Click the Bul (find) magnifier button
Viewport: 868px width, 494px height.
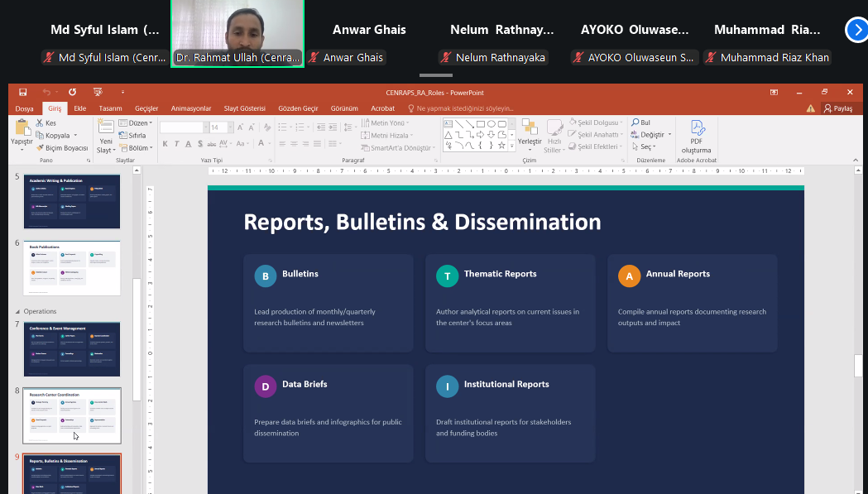pyautogui.click(x=641, y=122)
